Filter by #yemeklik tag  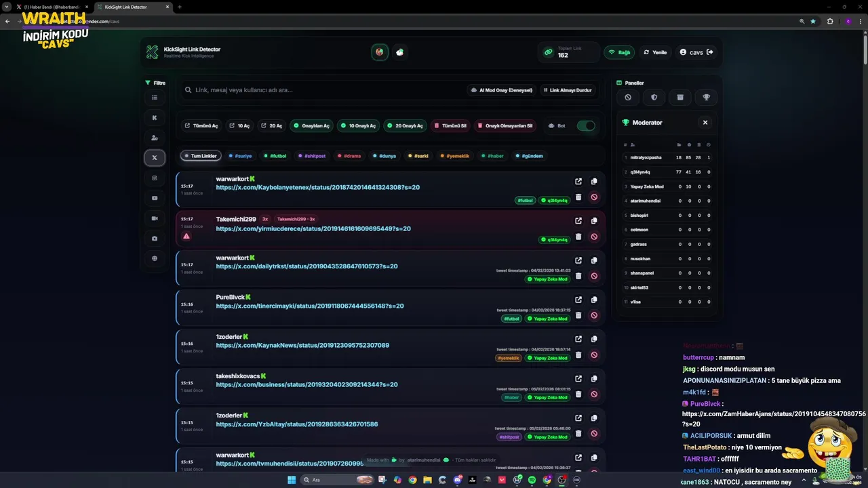click(x=454, y=156)
